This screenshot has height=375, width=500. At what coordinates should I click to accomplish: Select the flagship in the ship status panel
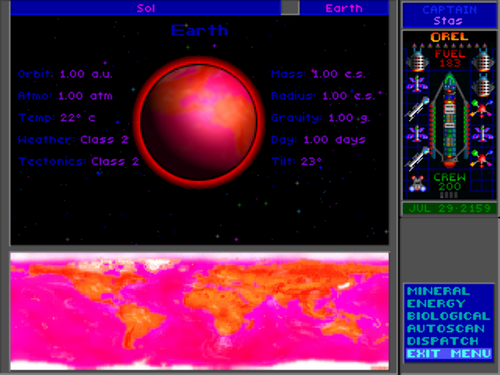click(449, 120)
